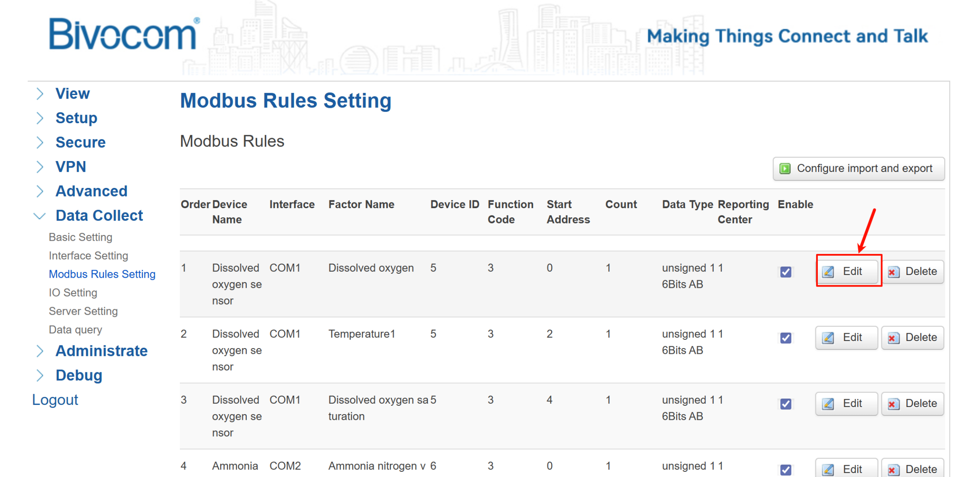Open the Interface Setting submenu item
980x477 pixels.
pos(88,256)
